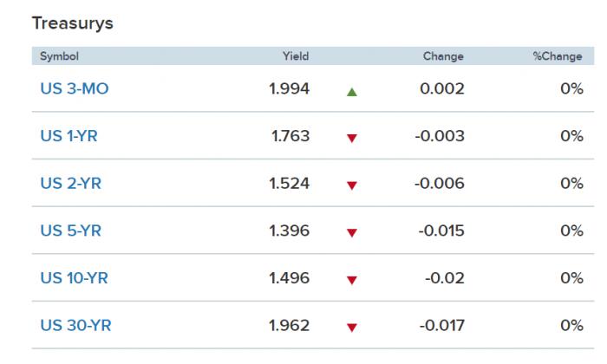The width and height of the screenshot is (607, 364).
Task: Click the green up arrow for US 3-MO
Action: (351, 90)
